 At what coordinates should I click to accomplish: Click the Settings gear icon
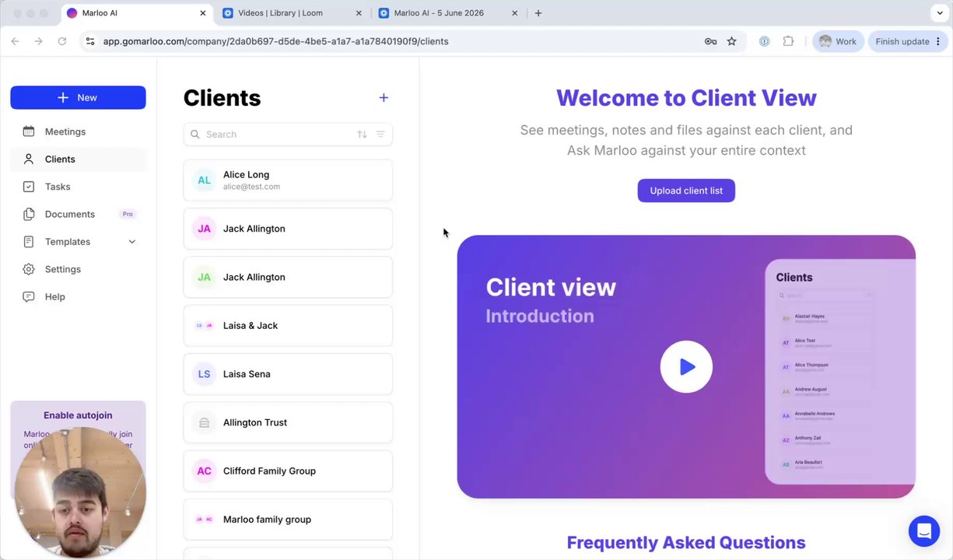pyautogui.click(x=29, y=269)
